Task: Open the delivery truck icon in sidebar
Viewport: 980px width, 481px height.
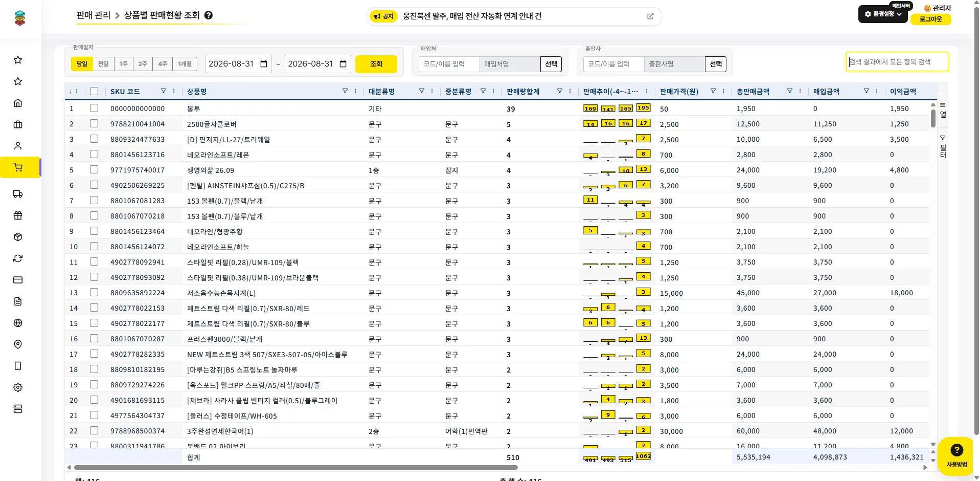Action: click(x=18, y=194)
